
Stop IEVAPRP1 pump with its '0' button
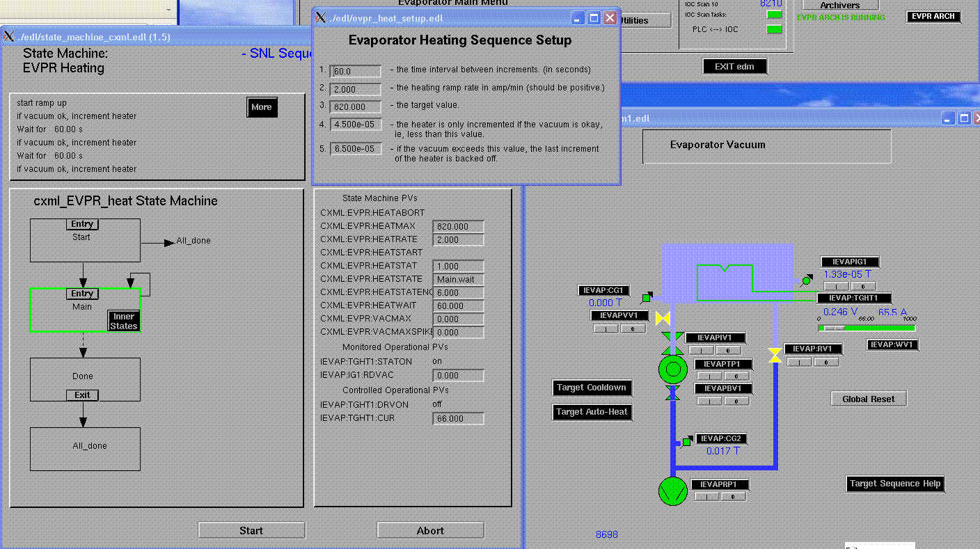734,496
